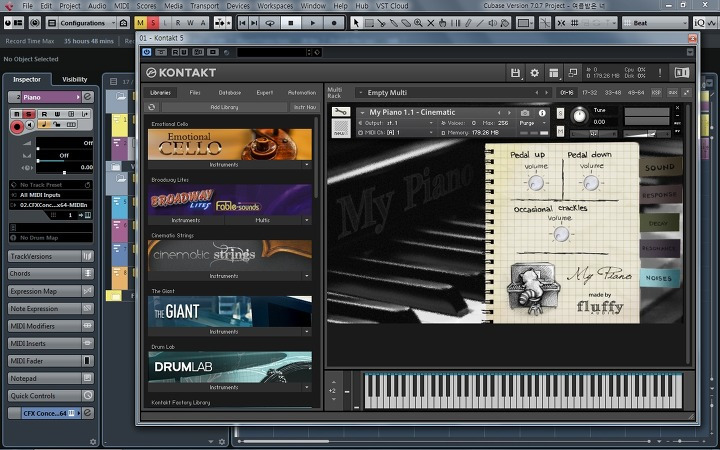The height and width of the screenshot is (450, 720).
Task: Select the Glue tool in Cubase toolbar
Action: (x=394, y=23)
